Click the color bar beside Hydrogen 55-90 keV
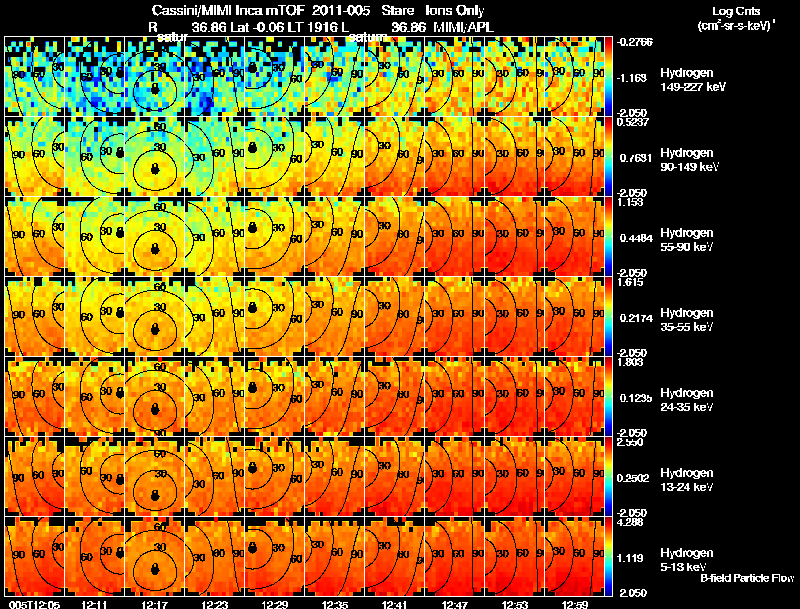This screenshot has width=800, height=609. [x=608, y=237]
